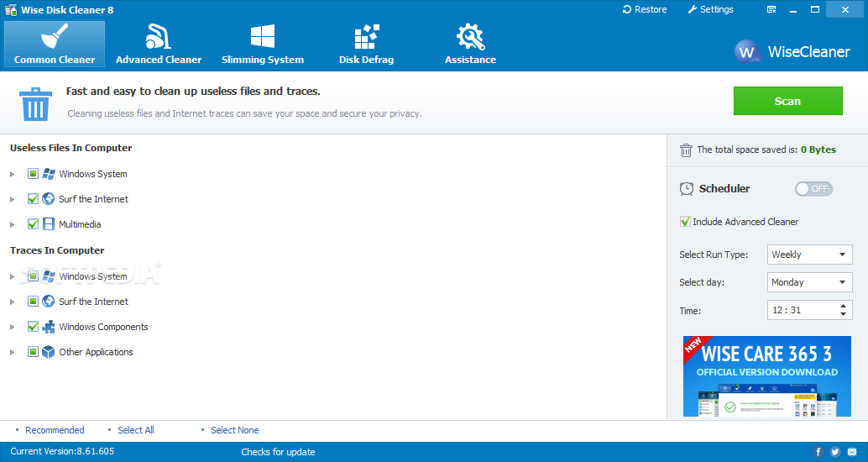Open the Common Cleaner tab
Viewport: 868px width, 462px height.
tap(55, 45)
